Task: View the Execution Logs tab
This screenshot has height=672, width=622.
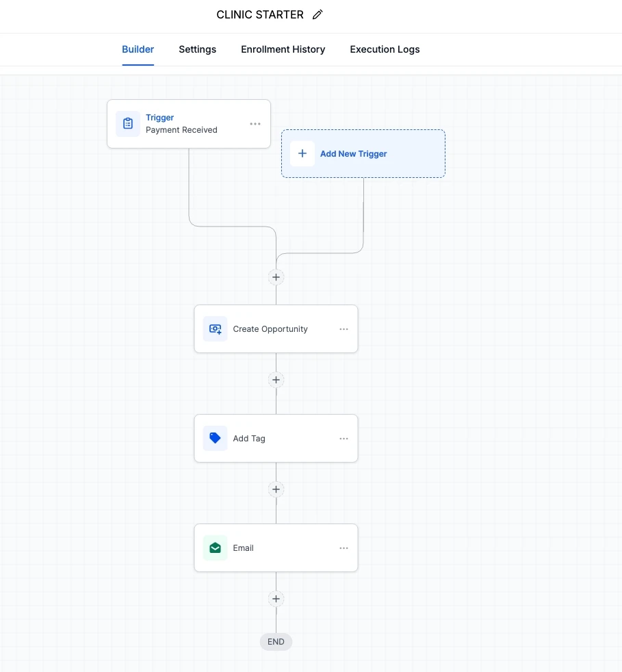Action: coord(385,49)
